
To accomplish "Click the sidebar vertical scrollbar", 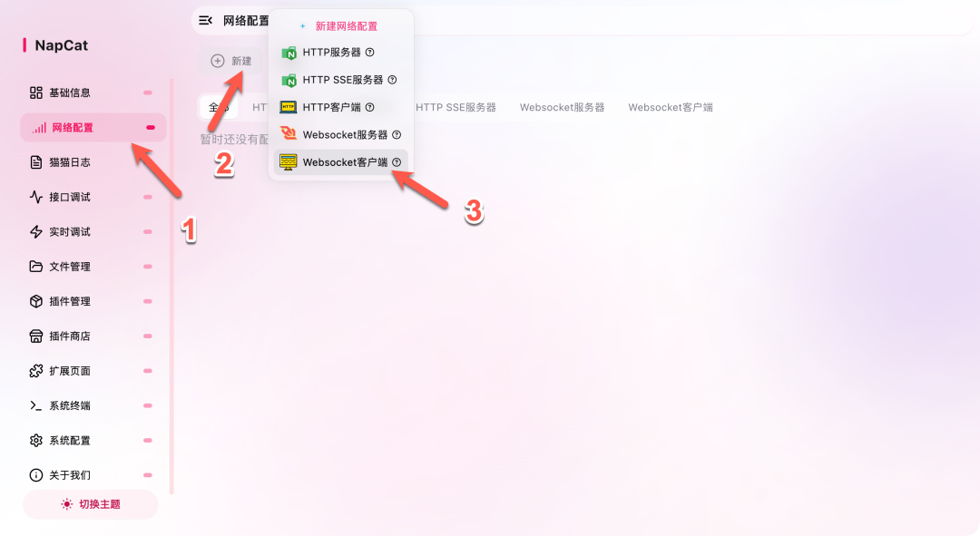I will (171, 287).
